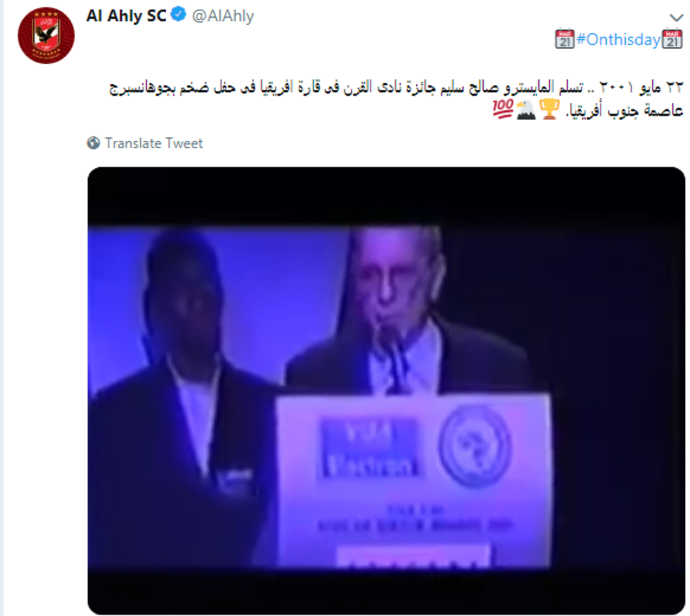Click the eagle emoji in the tweet

(x=526, y=109)
